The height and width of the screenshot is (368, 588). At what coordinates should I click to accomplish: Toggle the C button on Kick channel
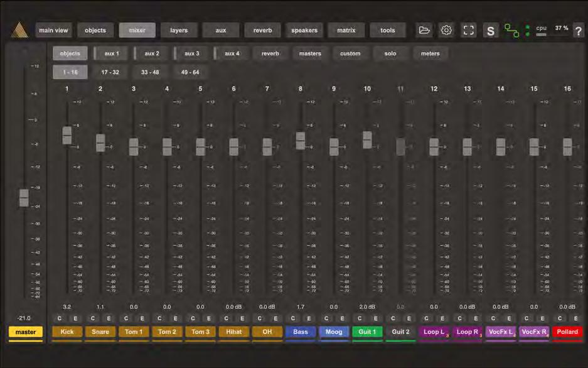59,318
